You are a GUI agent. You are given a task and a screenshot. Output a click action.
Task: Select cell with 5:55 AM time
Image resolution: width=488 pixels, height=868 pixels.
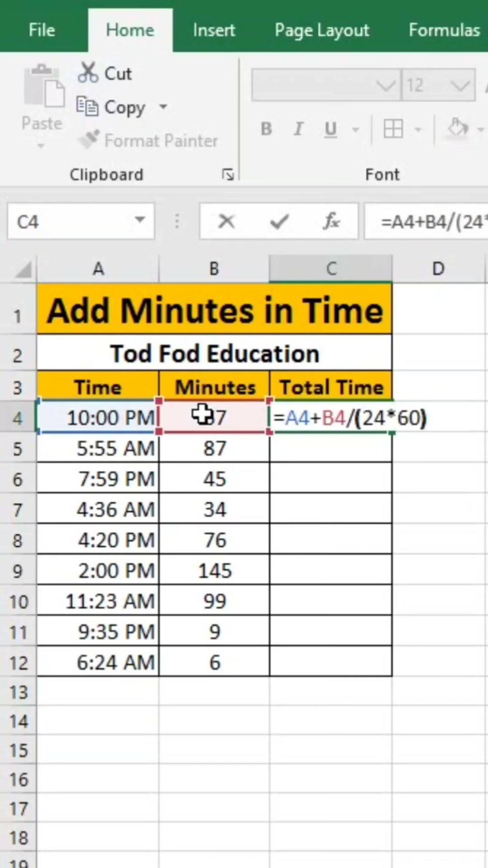[x=98, y=448]
